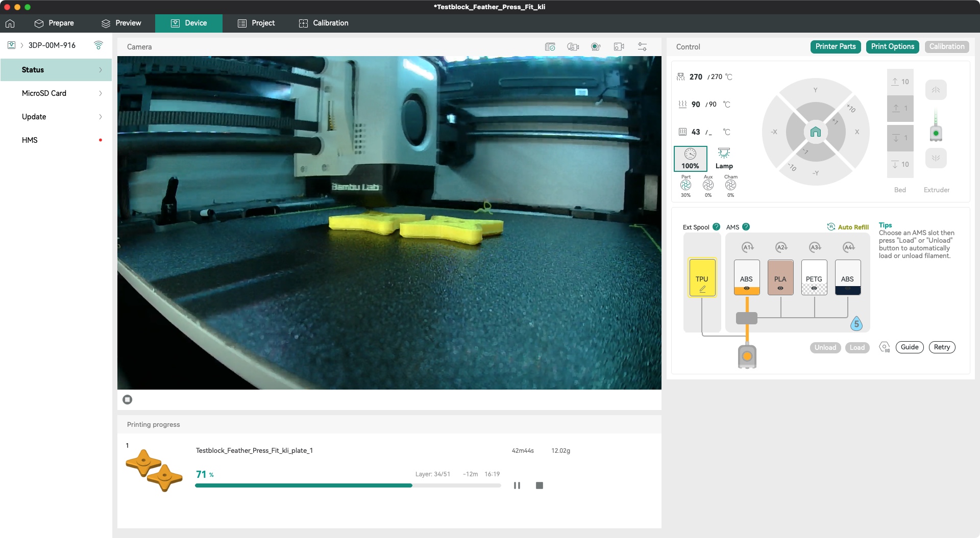Image resolution: width=980 pixels, height=538 pixels.
Task: Pause the current print
Action: (x=517, y=485)
